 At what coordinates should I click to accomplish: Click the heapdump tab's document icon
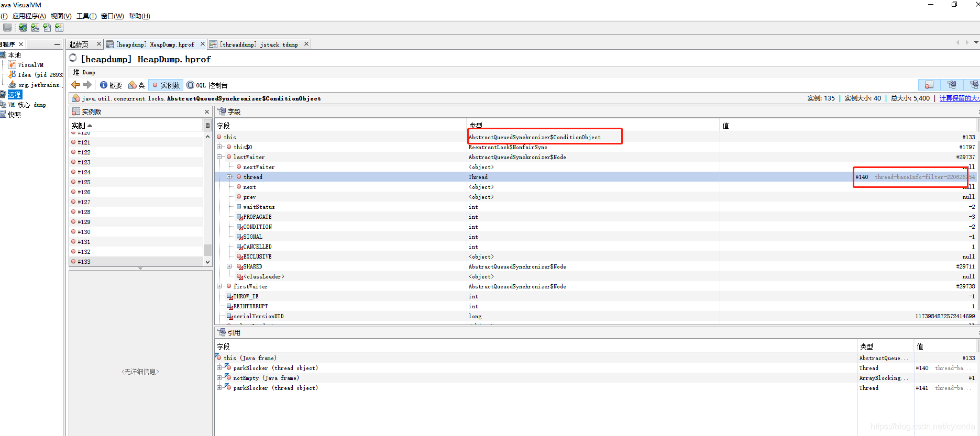[x=110, y=44]
